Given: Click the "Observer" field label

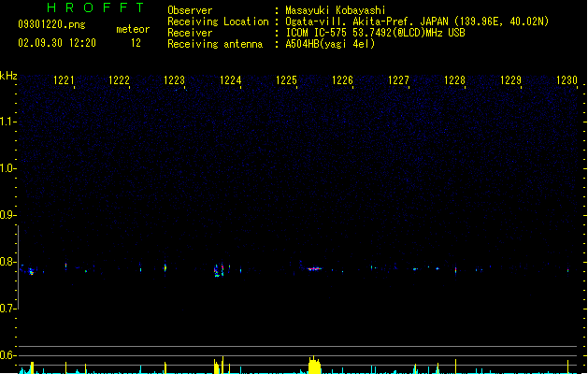Looking at the screenshot, I should (x=190, y=10).
